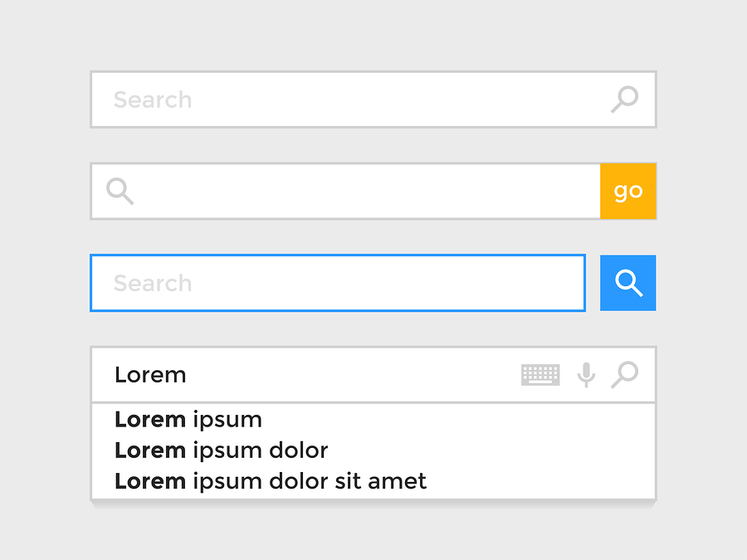The image size is (747, 560).
Task: Click the search icon above the Lorem suggestions
Action: pos(625,374)
